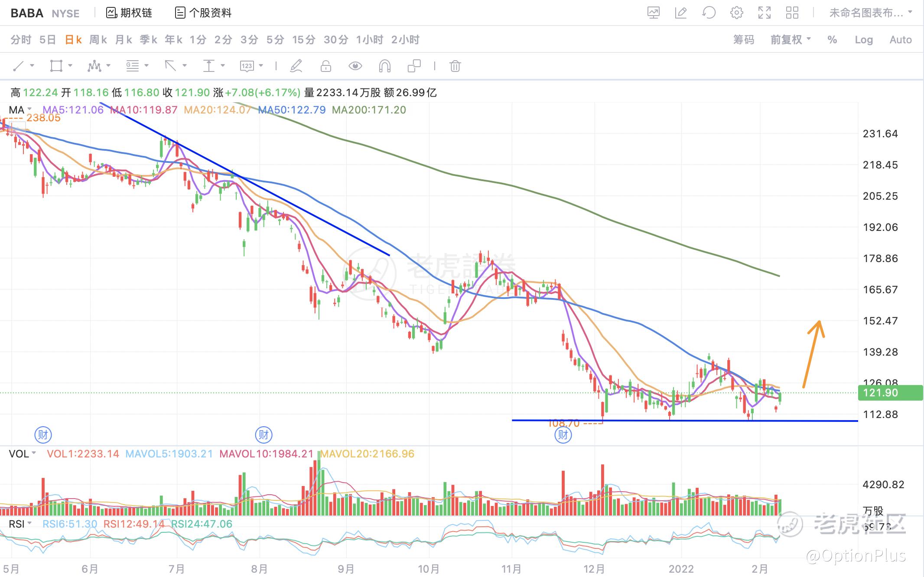Open the 前复权 adjustment dropdown
The width and height of the screenshot is (924, 577).
(791, 40)
